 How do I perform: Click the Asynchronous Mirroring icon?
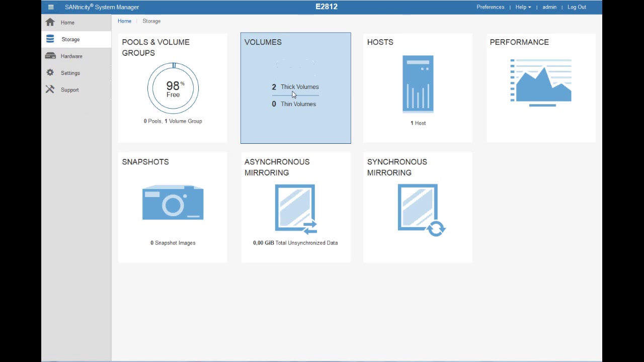296,209
